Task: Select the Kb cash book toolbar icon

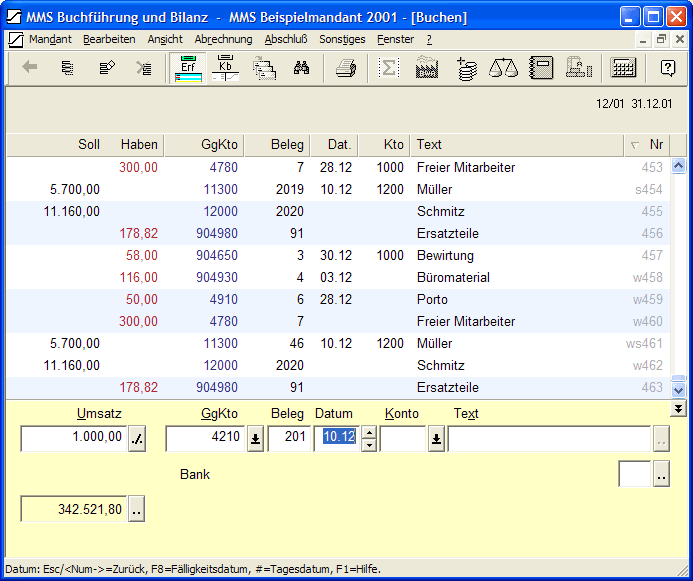Action: [x=225, y=68]
